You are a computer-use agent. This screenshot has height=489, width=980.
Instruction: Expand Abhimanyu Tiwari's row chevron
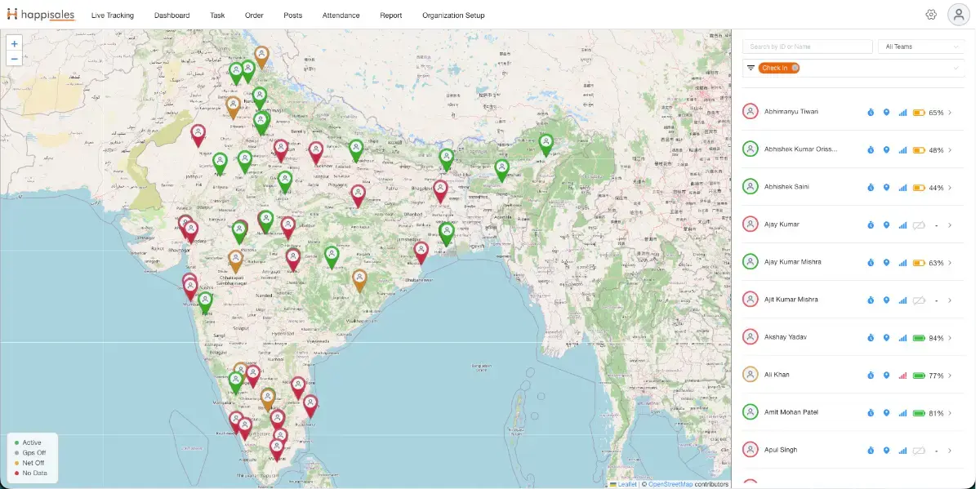pos(950,113)
